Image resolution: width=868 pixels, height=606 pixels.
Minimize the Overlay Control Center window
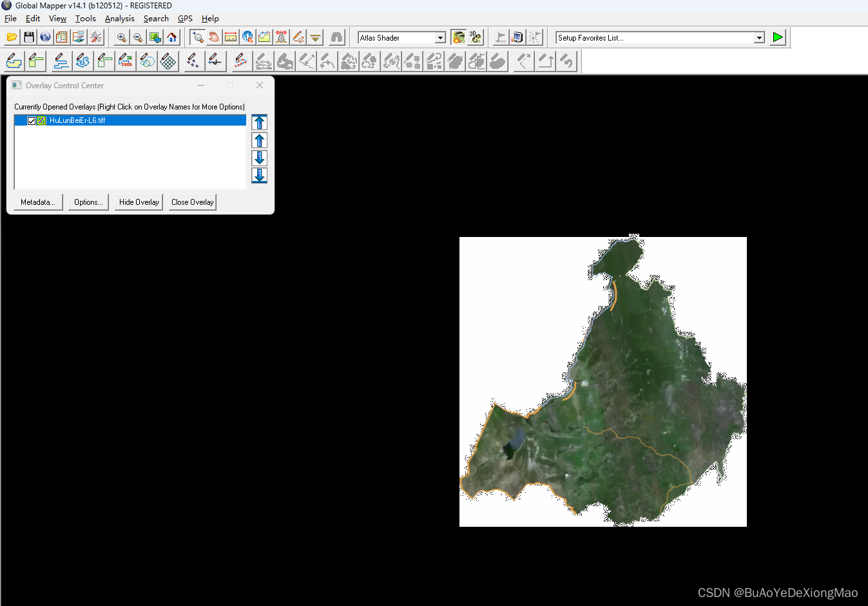tap(201, 85)
